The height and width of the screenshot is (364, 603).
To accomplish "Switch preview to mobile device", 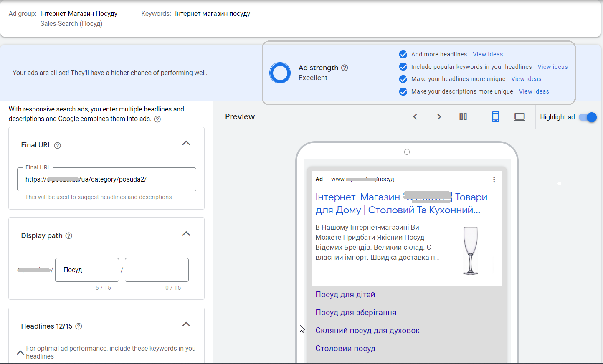I will pos(496,117).
